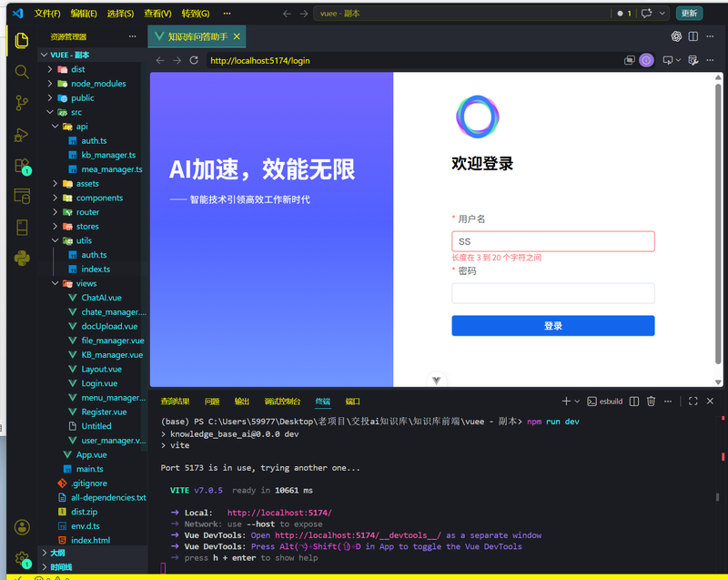Click the vuee - 副本 command search box
The image size is (728, 580).
(x=462, y=14)
